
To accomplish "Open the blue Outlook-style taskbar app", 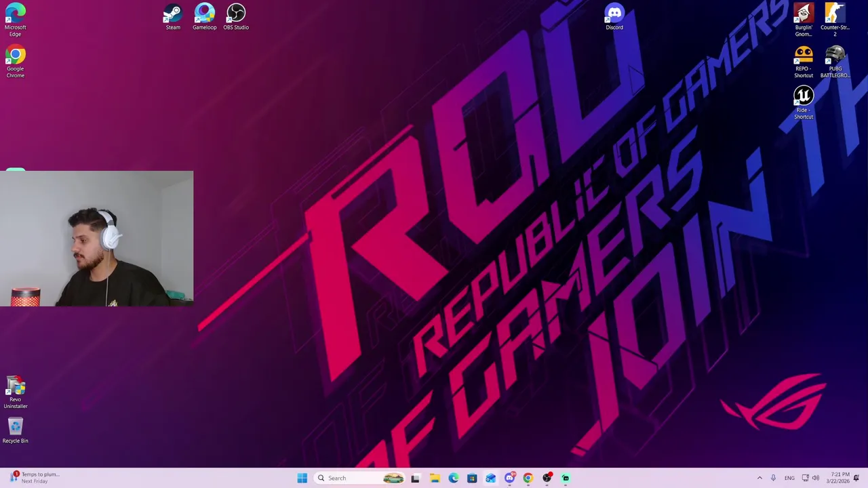I will (490, 478).
